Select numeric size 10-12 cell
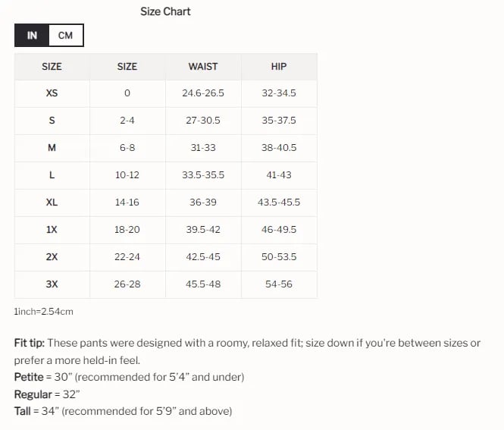This screenshot has height=430, width=504. tap(127, 175)
